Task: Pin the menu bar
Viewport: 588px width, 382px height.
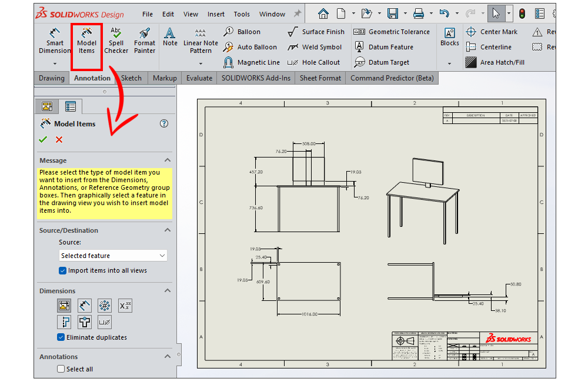Action: (298, 14)
